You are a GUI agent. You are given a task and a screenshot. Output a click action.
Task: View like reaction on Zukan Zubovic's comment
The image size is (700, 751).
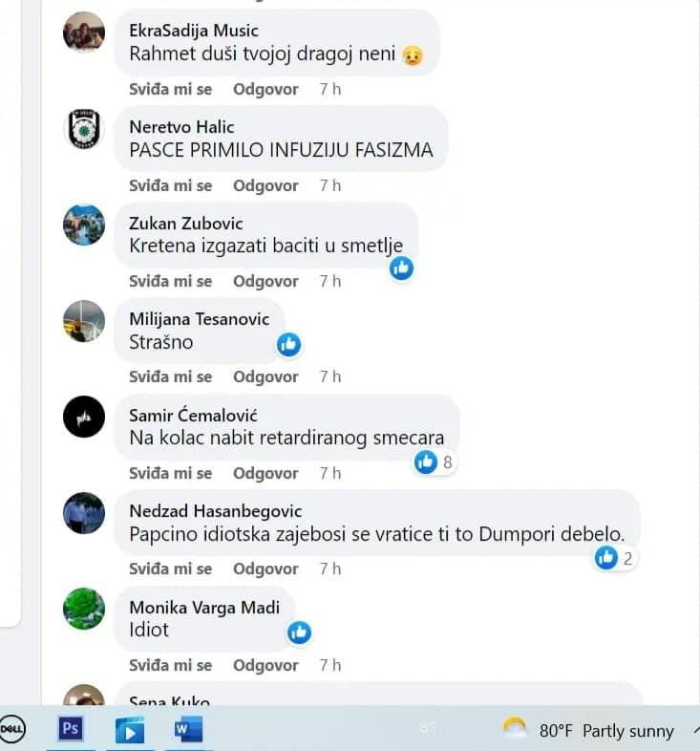pyautogui.click(x=401, y=268)
